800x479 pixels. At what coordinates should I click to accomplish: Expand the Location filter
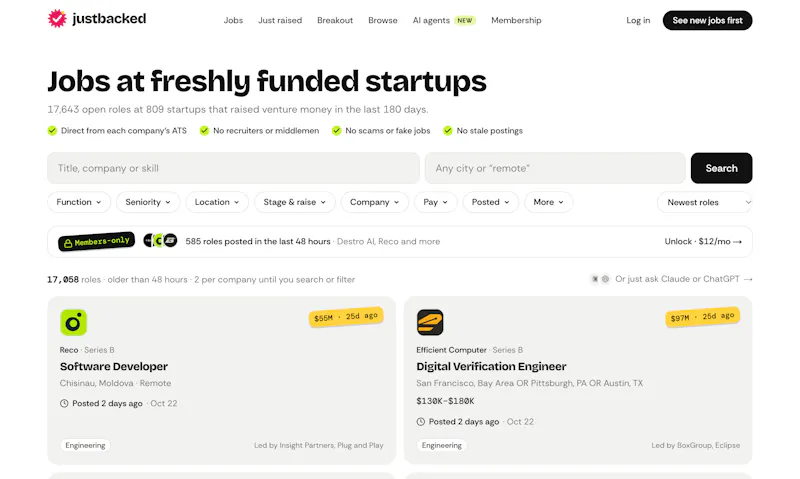[x=217, y=202]
